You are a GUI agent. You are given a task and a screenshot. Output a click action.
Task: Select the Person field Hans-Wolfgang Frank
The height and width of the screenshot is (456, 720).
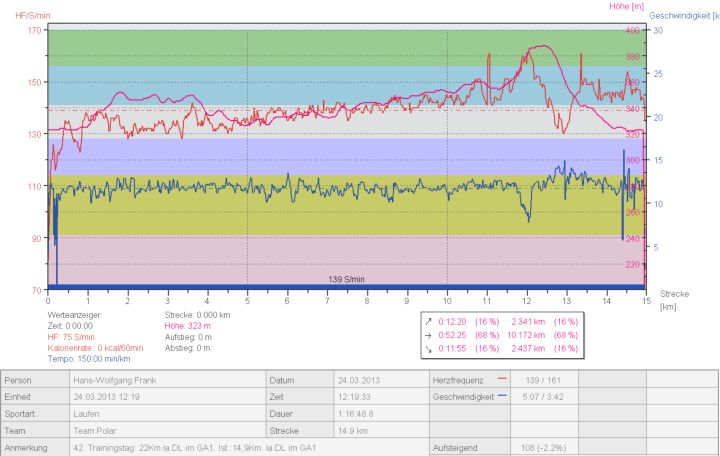pyautogui.click(x=112, y=381)
